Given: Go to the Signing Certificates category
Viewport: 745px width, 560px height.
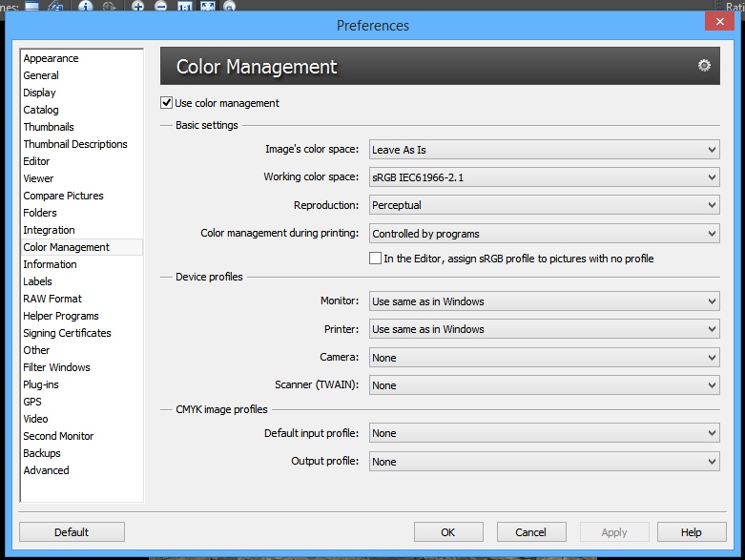Looking at the screenshot, I should 67,333.
